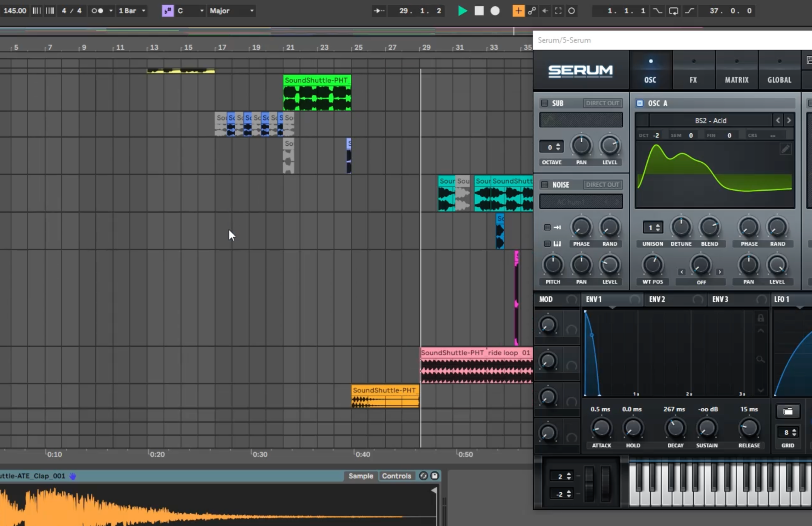Click the ENV 1 ATTACK knob
812x526 pixels.
coord(601,428)
